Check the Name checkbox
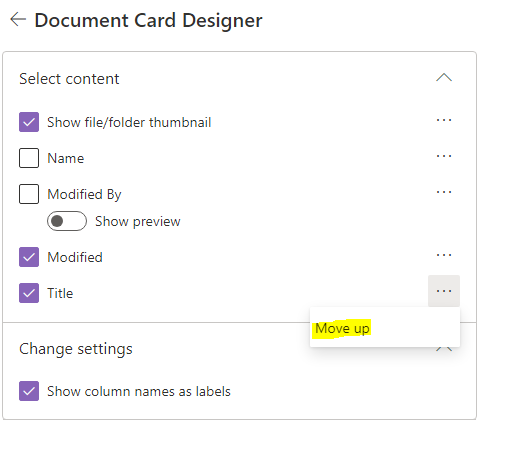The height and width of the screenshot is (475, 528). pos(29,158)
